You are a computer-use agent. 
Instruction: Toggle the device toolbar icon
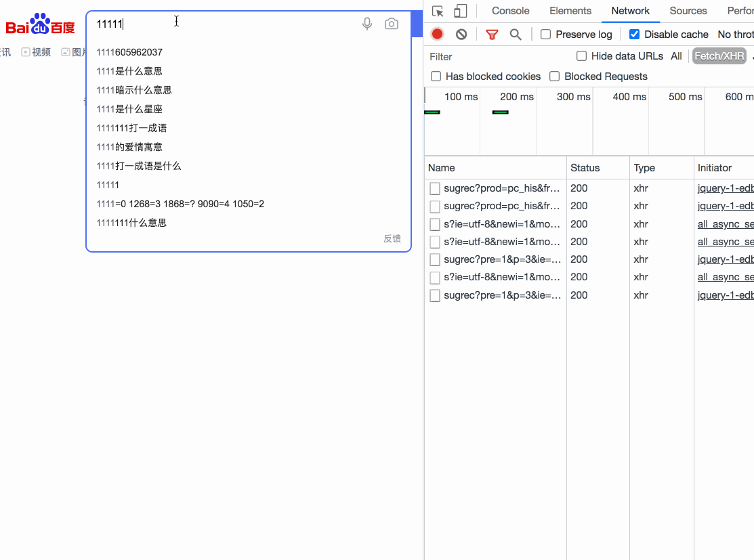click(461, 11)
